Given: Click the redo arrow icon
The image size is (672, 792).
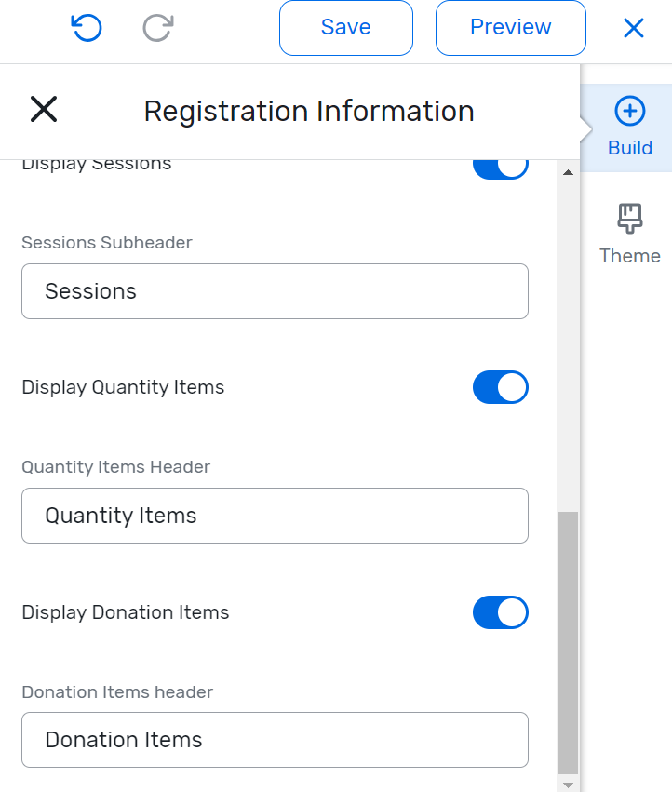Looking at the screenshot, I should coord(157,28).
